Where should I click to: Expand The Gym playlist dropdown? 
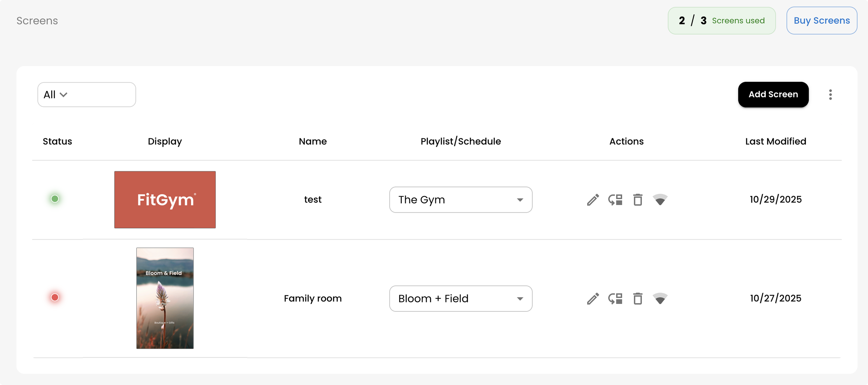click(x=461, y=200)
